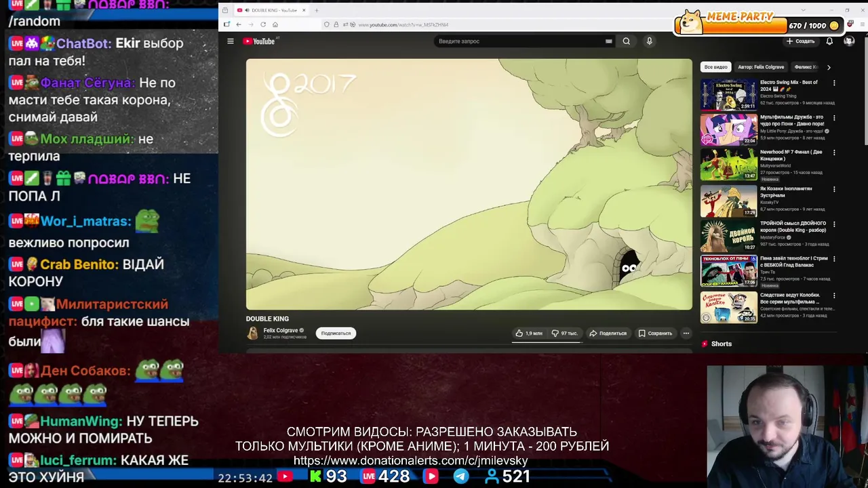Screen dimensions: 868x488
Task: Click the site lock icon in address bar
Action: [x=336, y=24]
